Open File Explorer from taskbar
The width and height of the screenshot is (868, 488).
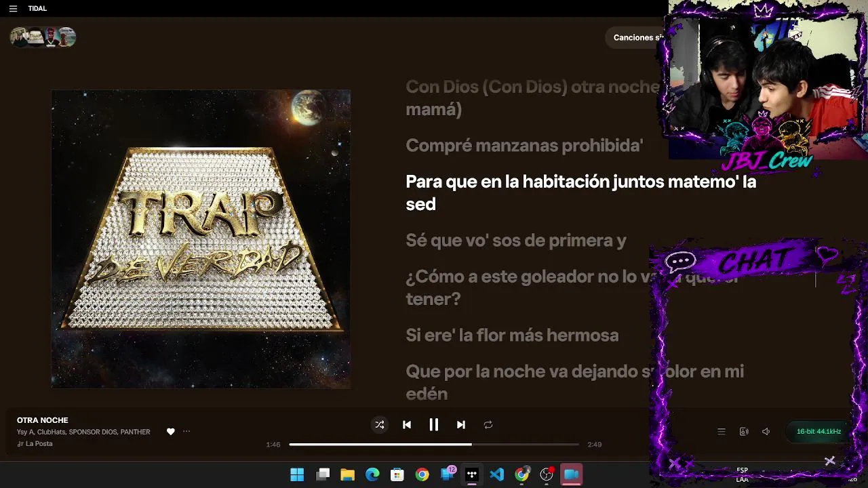coord(348,474)
